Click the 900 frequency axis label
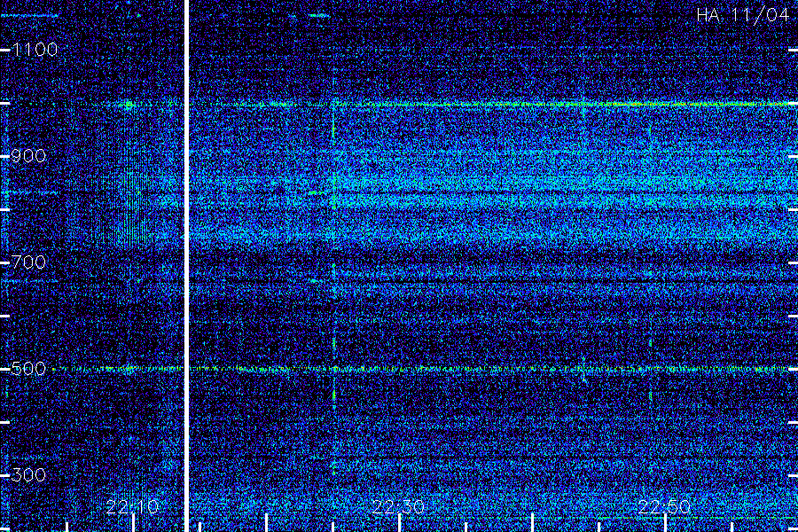This screenshot has width=798, height=532. pos(28,156)
